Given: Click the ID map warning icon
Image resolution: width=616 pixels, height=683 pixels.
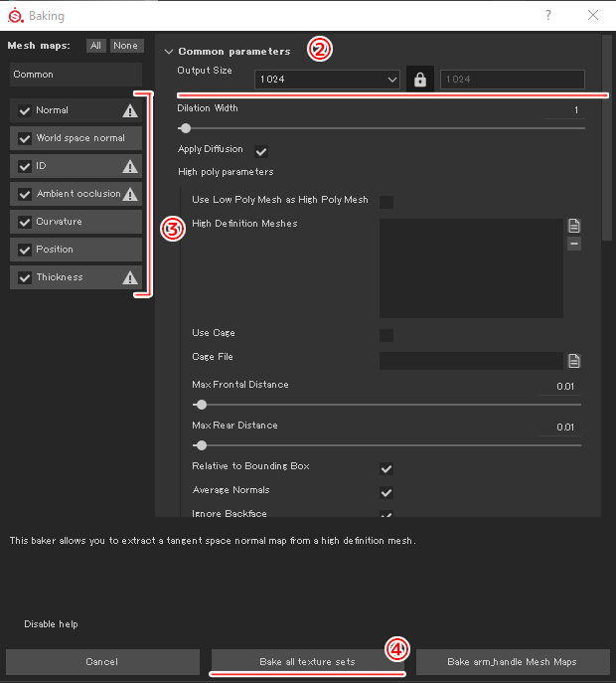Looking at the screenshot, I should [x=129, y=166].
